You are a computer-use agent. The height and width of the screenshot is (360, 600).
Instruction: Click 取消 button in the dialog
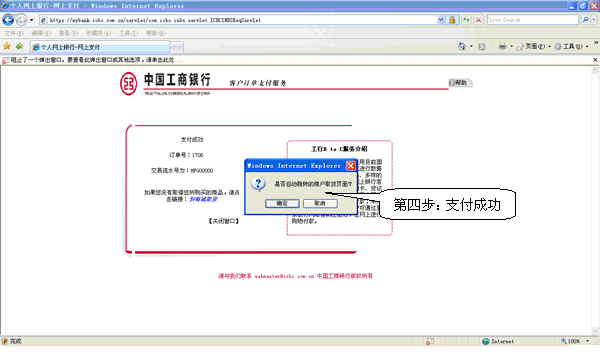coord(320,203)
